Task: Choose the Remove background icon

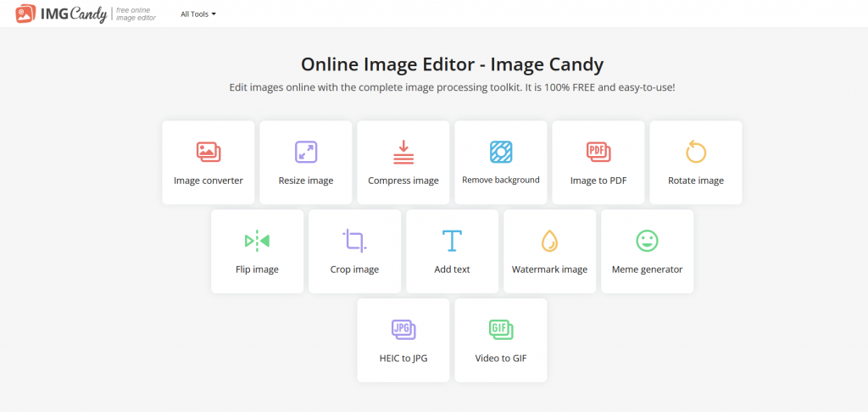Action: 501,152
